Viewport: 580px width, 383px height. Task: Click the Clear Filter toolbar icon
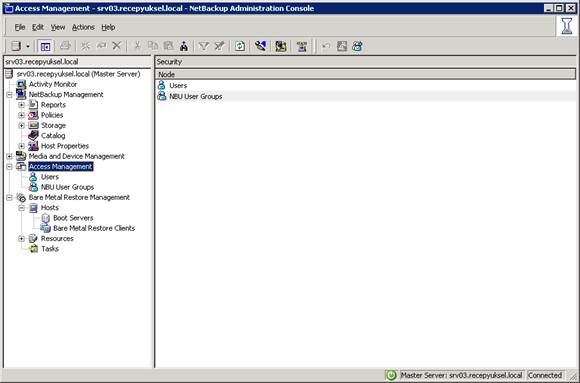[x=219, y=46]
